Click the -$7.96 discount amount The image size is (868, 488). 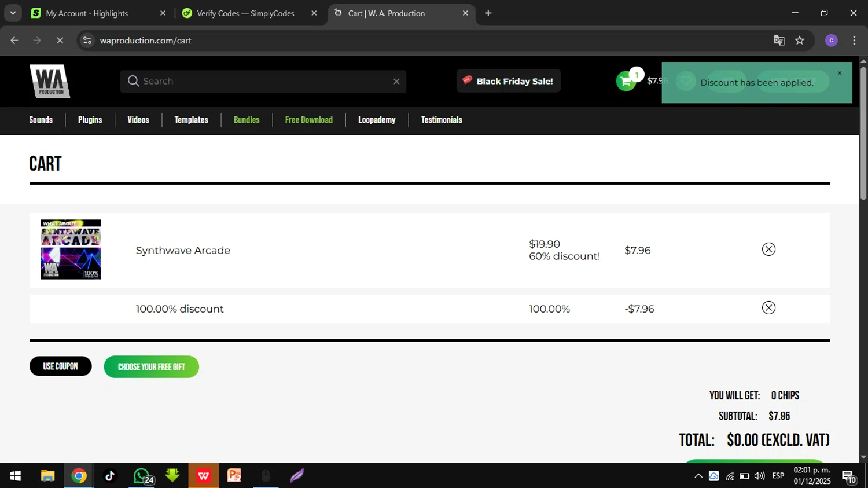639,309
